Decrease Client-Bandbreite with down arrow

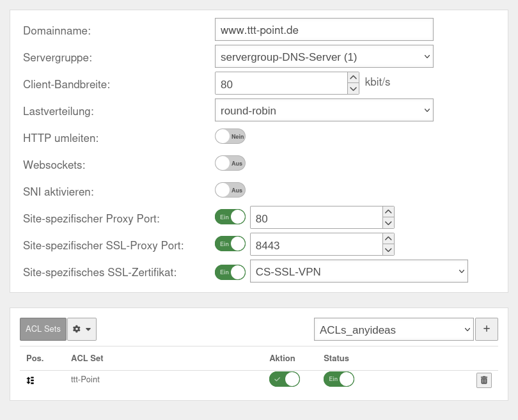point(352,88)
